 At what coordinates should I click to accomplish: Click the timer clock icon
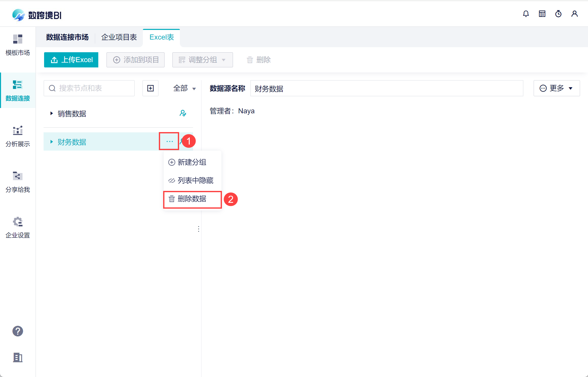pos(558,14)
